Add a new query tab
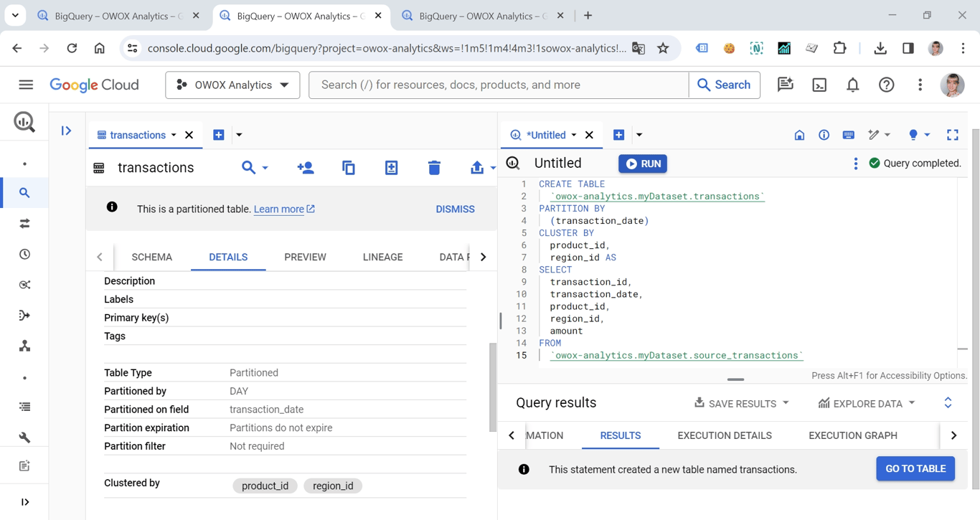This screenshot has height=520, width=980. pos(619,135)
